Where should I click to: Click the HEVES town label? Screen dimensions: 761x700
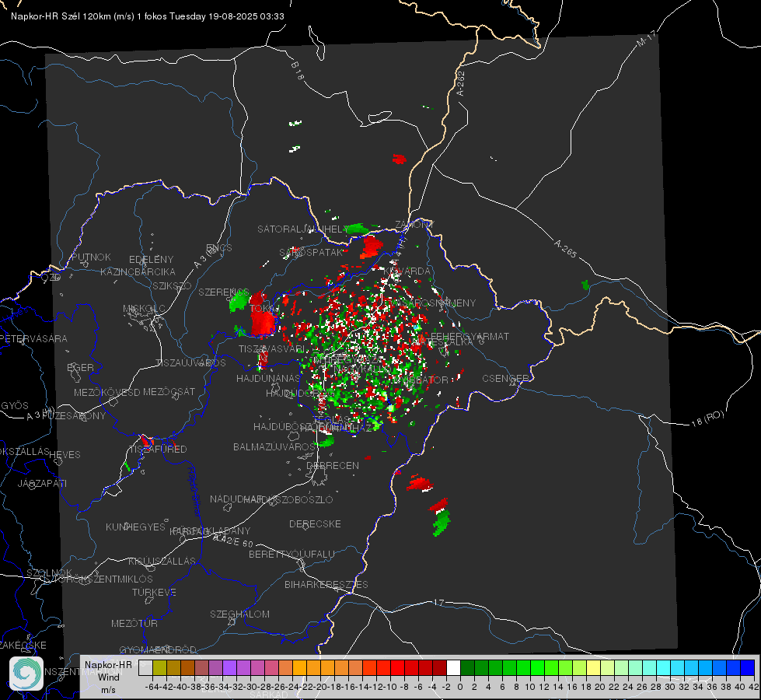pos(65,455)
